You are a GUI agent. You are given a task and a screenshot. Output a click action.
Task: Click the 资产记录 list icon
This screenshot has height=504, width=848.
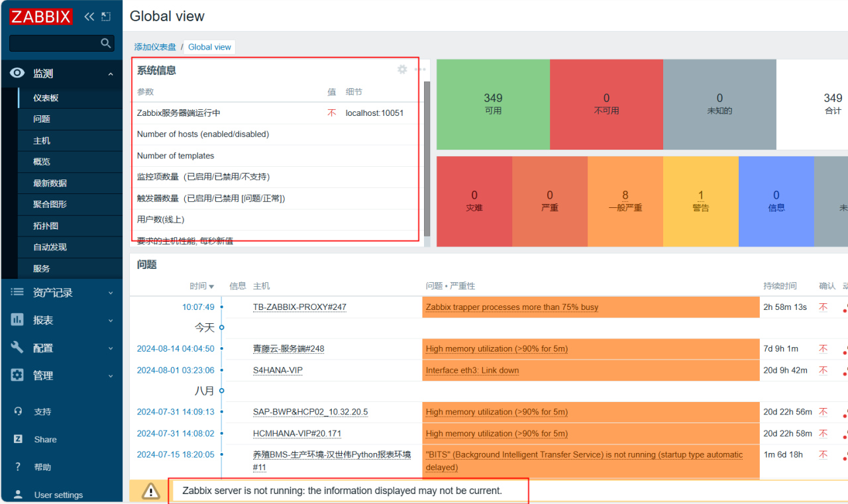coord(17,292)
